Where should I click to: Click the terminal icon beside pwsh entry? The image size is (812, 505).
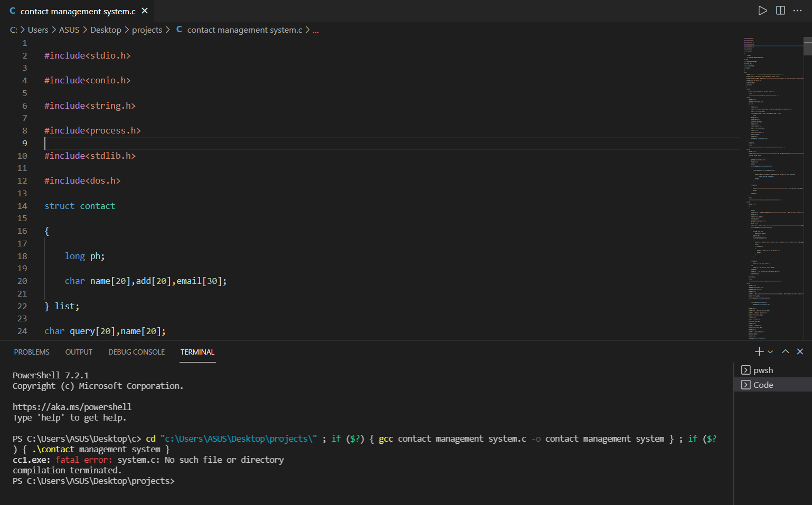(745, 370)
